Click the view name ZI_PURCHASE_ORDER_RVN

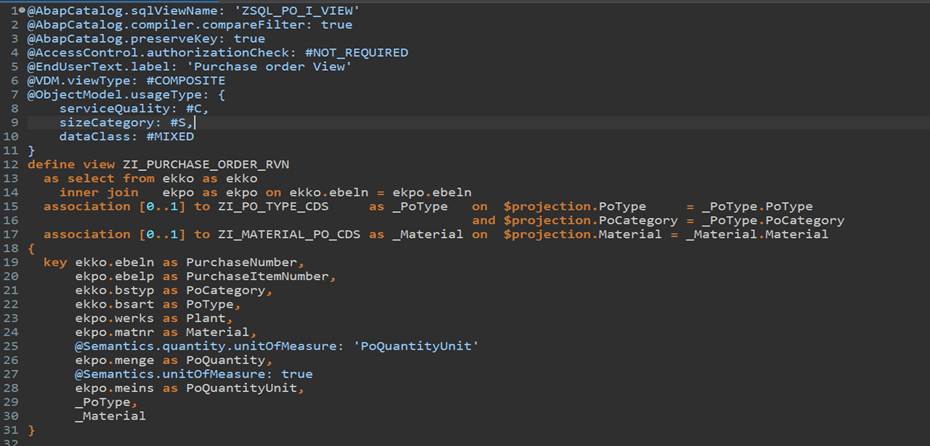[206, 164]
